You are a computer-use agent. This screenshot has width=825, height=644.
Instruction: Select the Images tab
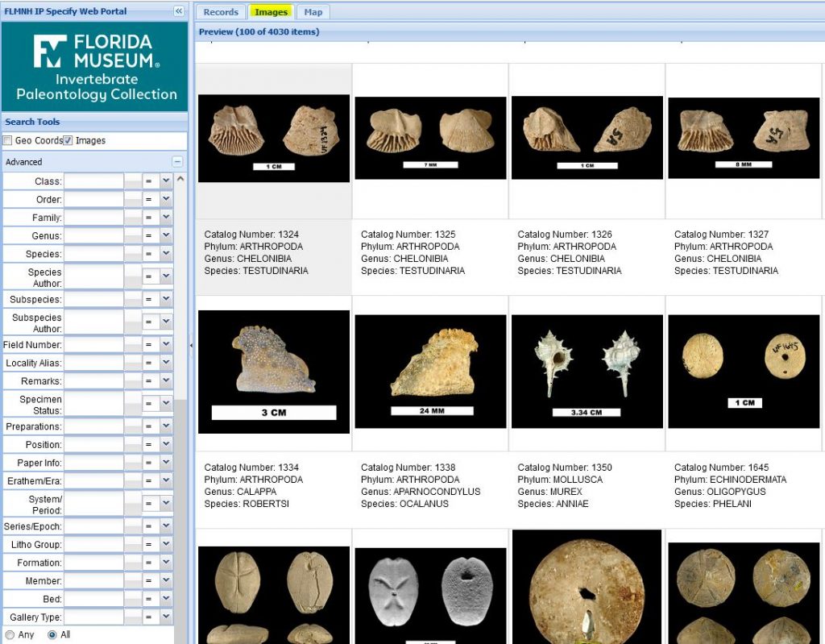271,12
